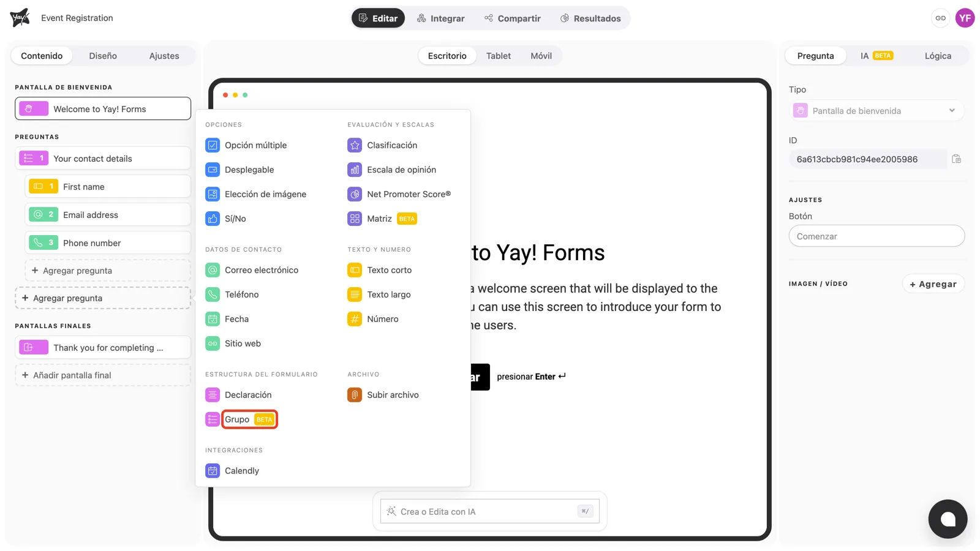
Task: Select the Contenido tab
Action: point(42,56)
